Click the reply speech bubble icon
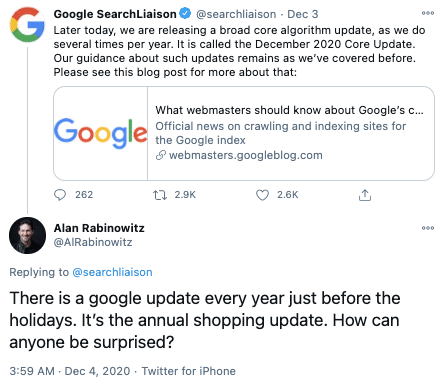445x389 pixels. click(x=60, y=195)
